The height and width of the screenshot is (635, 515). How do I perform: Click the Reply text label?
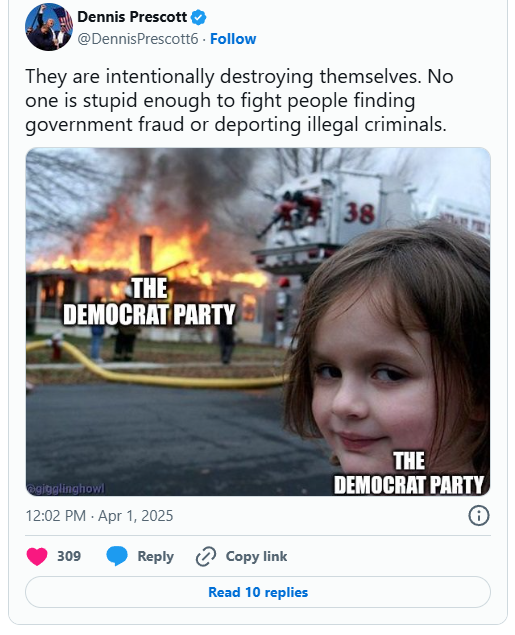coord(155,556)
